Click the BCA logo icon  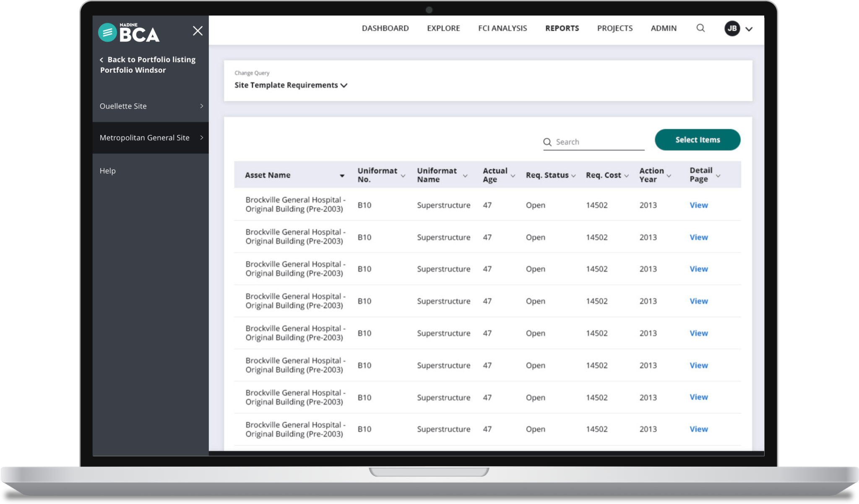click(x=107, y=32)
